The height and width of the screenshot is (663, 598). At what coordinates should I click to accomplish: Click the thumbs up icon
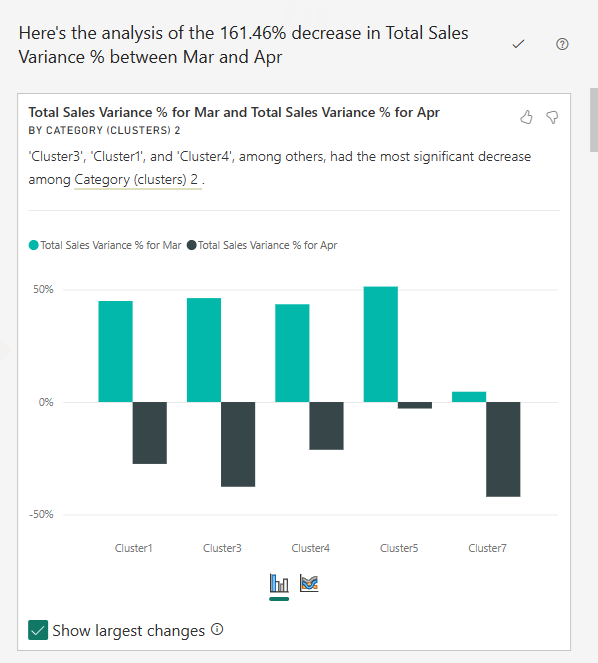[526, 117]
